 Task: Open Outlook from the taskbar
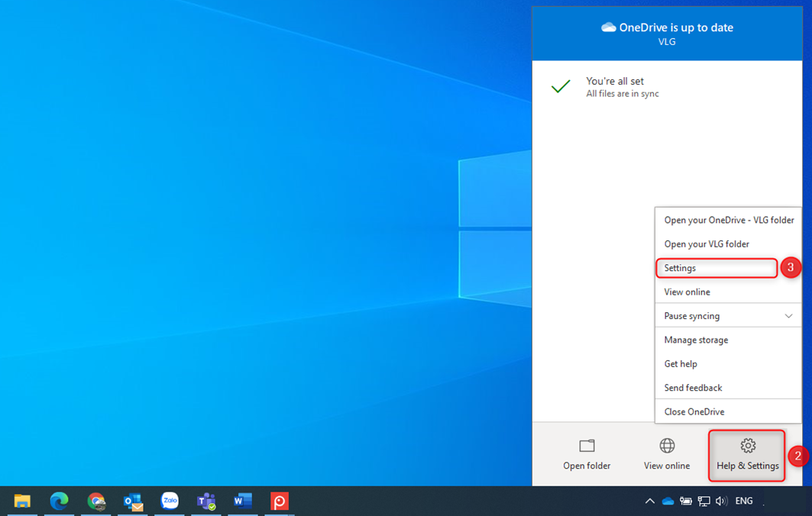click(x=133, y=501)
